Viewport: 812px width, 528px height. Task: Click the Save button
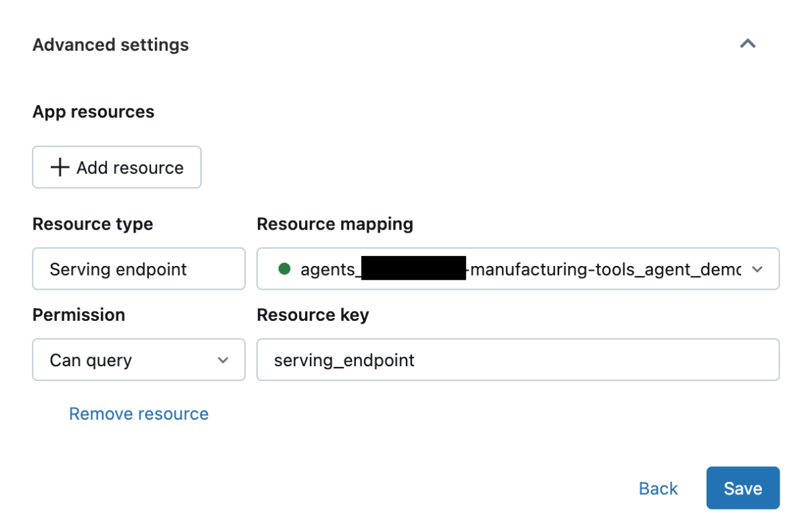(x=742, y=488)
